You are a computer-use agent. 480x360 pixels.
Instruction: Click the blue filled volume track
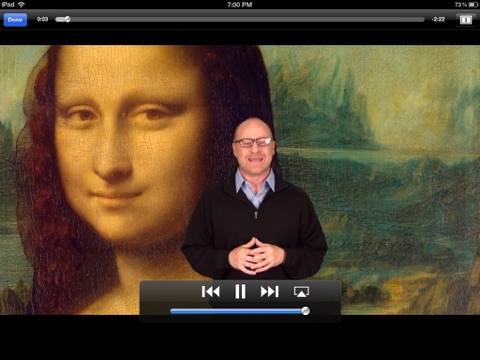pos(236,311)
